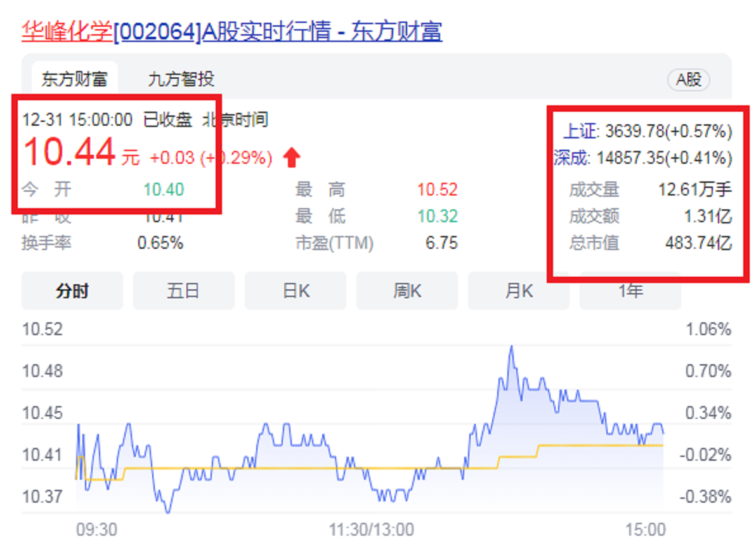Select the 五日 chart tab

pos(184,291)
